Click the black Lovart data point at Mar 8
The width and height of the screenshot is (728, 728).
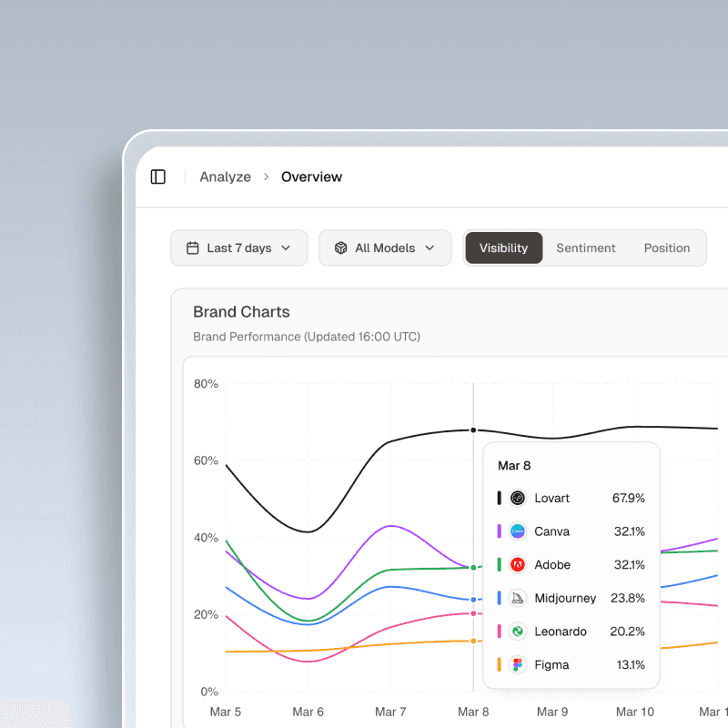pos(473,430)
